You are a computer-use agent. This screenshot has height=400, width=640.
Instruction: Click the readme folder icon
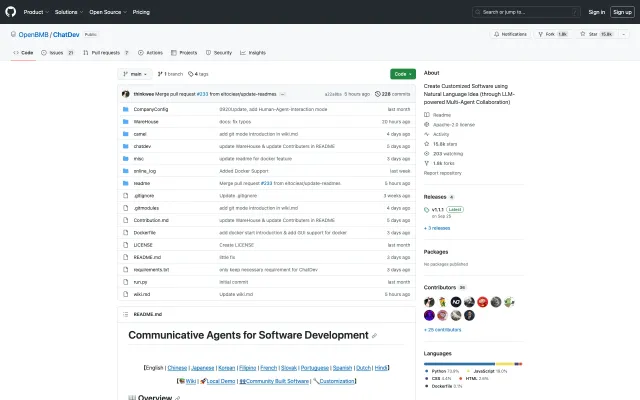point(126,183)
